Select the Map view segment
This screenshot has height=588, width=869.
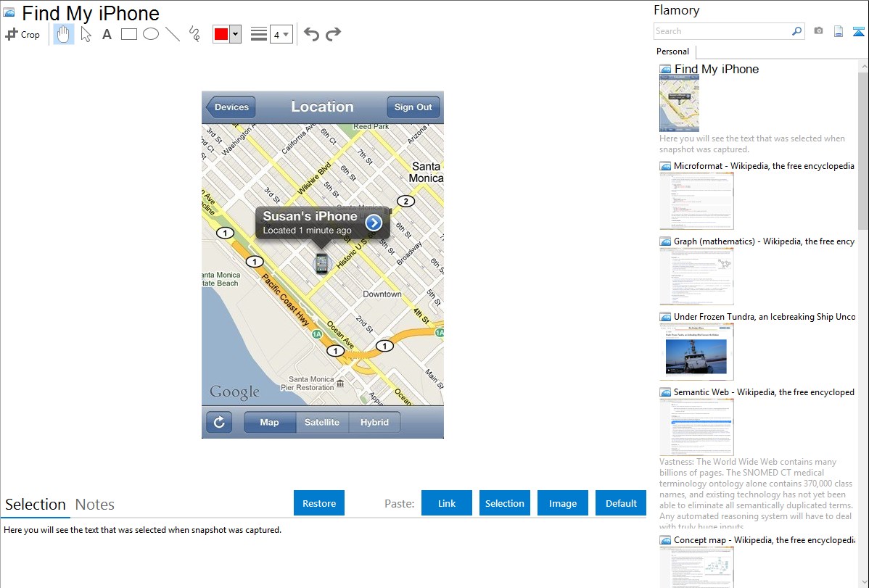(270, 422)
